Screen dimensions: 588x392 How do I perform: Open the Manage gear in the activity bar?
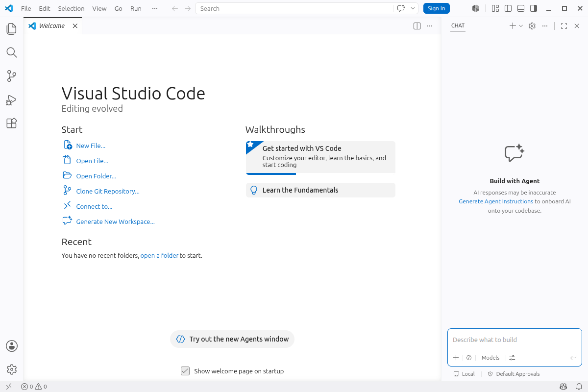12,369
